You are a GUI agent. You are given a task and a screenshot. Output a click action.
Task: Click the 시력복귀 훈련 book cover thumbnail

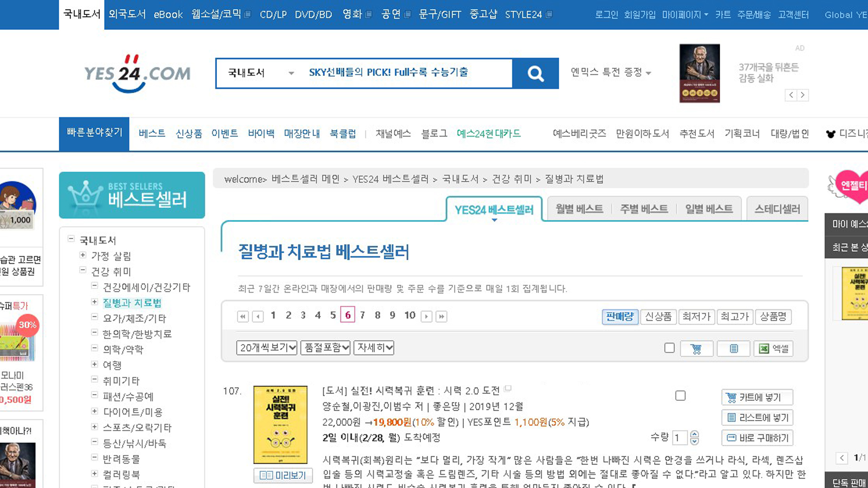coord(280,424)
